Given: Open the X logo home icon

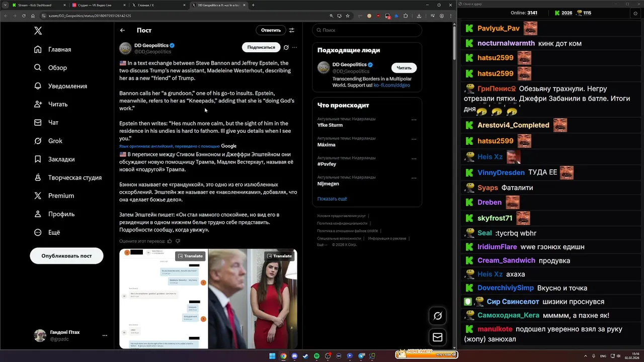Looking at the screenshot, I should (x=38, y=31).
